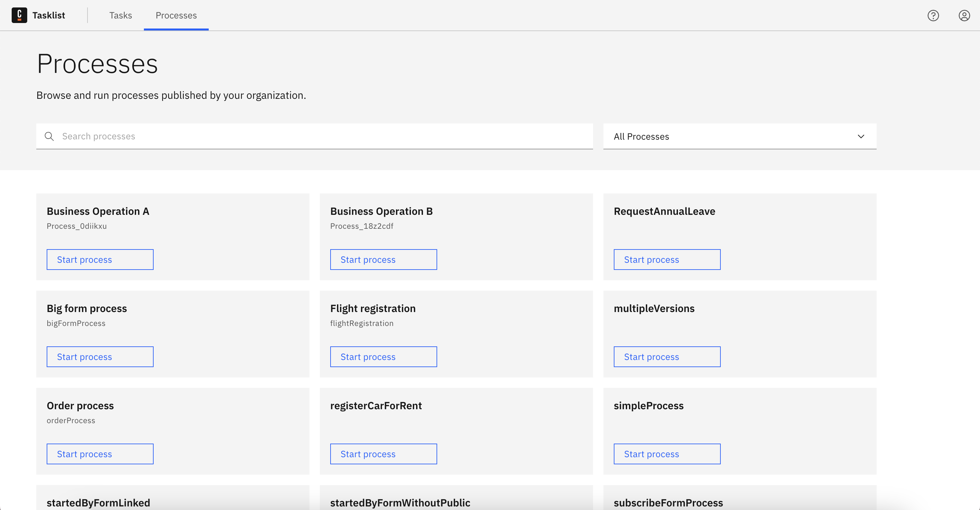This screenshot has width=980, height=510.
Task: Open the All Processes filter dropdown
Action: [x=739, y=136]
